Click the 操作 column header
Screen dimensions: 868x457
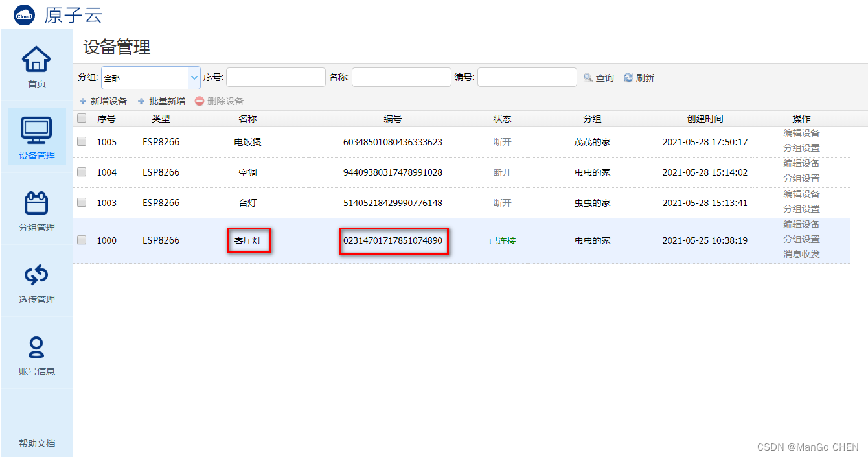[801, 119]
